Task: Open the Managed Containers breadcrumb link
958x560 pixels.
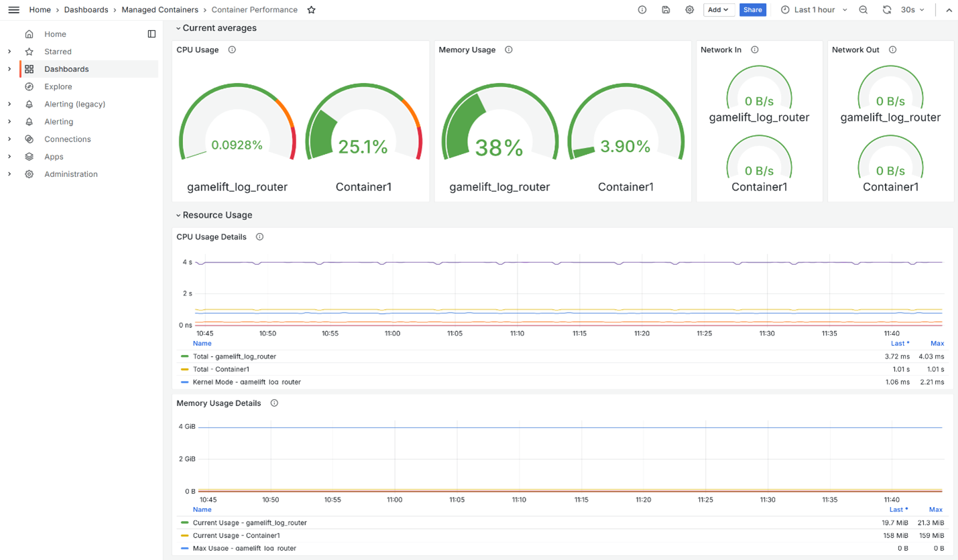Action: [160, 9]
